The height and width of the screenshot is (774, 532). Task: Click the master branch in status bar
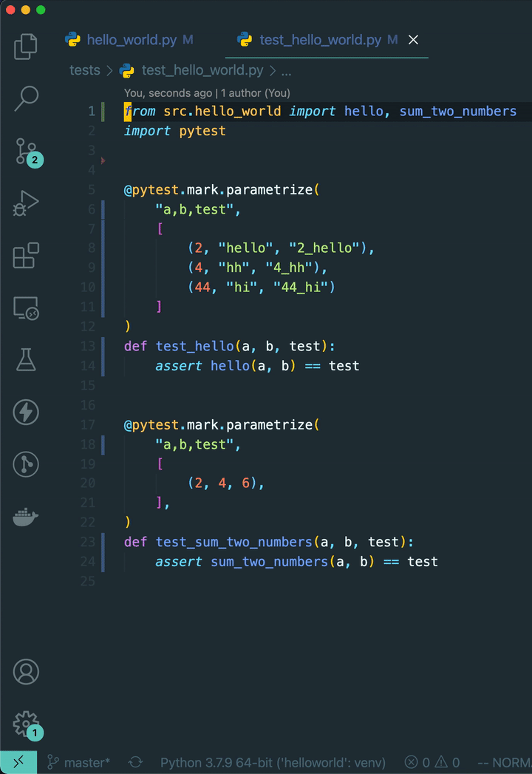click(78, 762)
